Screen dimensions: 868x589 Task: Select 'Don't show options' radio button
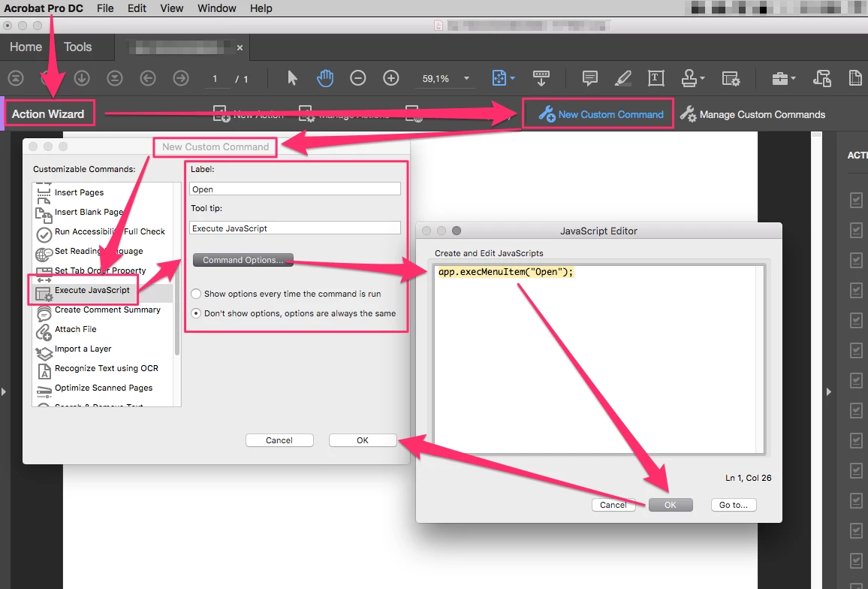196,313
